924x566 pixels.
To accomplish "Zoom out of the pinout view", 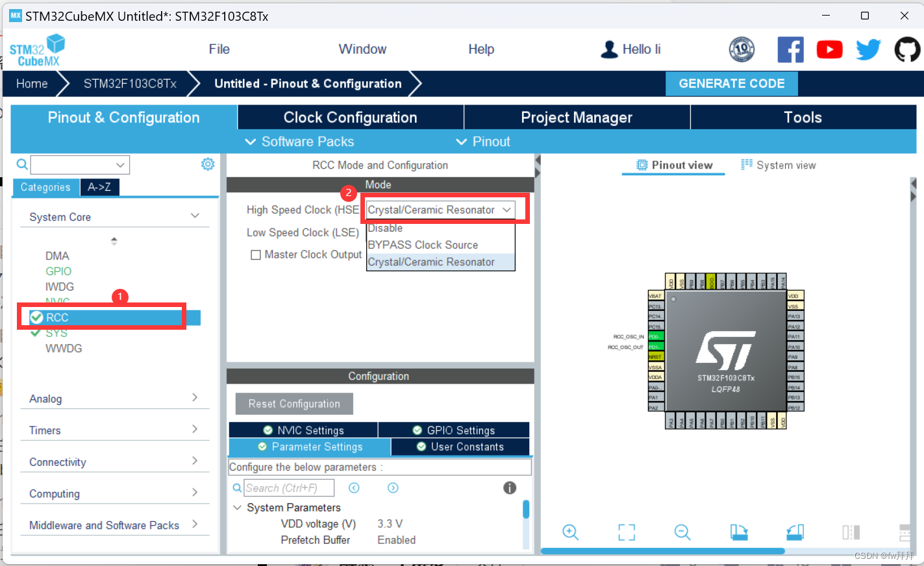I will tap(682, 532).
